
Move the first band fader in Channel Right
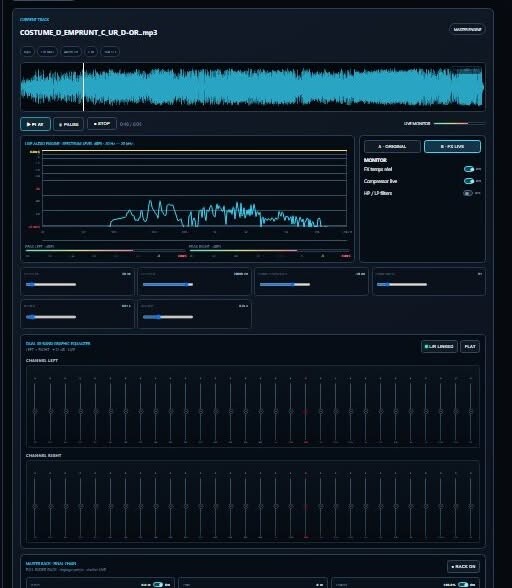pos(35,506)
